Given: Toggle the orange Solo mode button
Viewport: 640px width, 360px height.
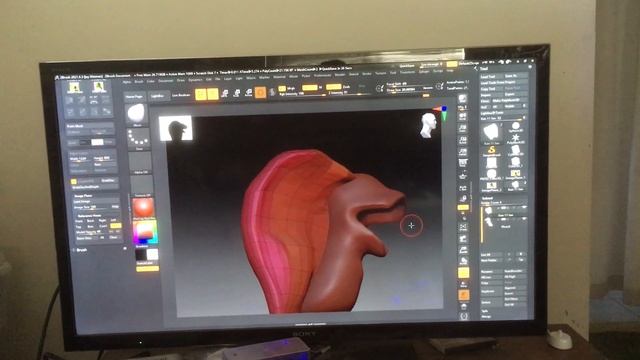Looking at the screenshot, I should [x=464, y=295].
